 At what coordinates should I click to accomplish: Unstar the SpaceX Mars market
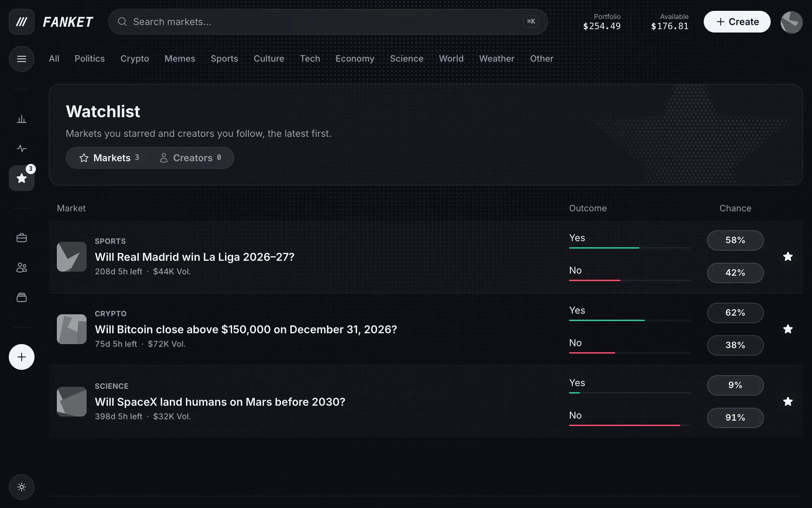pyautogui.click(x=788, y=402)
